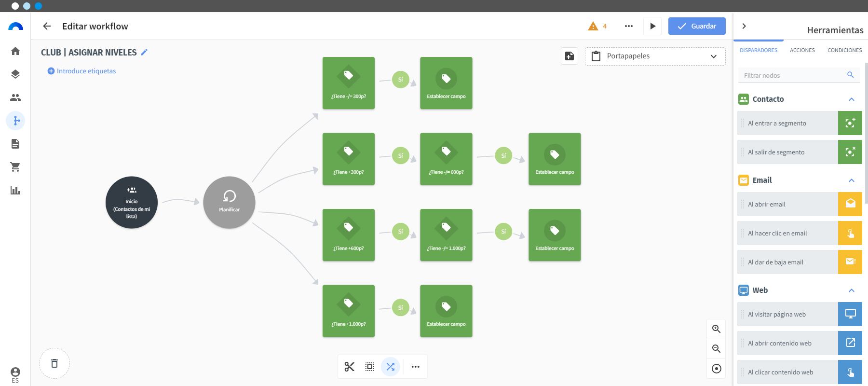Open the bottom toolbar three-dot menu
The width and height of the screenshot is (868, 386).
point(415,367)
